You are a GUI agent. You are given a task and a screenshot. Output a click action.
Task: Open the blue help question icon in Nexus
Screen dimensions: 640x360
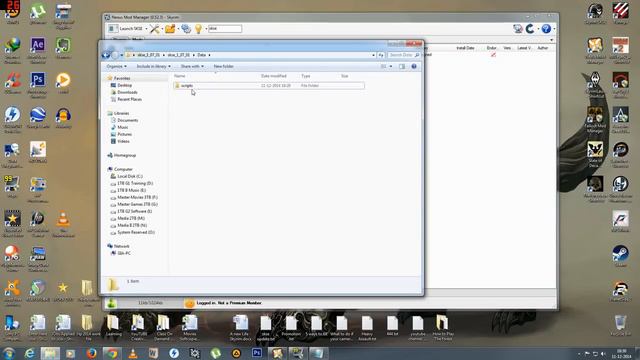point(546,29)
